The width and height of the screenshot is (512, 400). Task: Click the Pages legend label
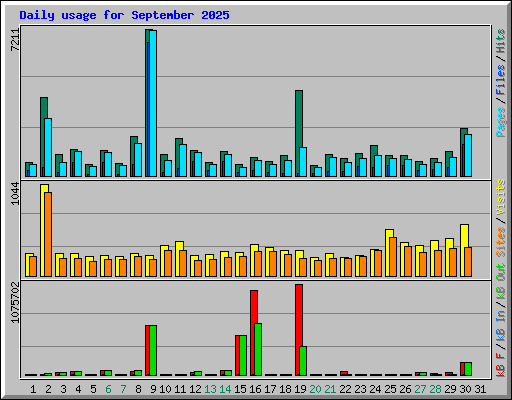501,122
